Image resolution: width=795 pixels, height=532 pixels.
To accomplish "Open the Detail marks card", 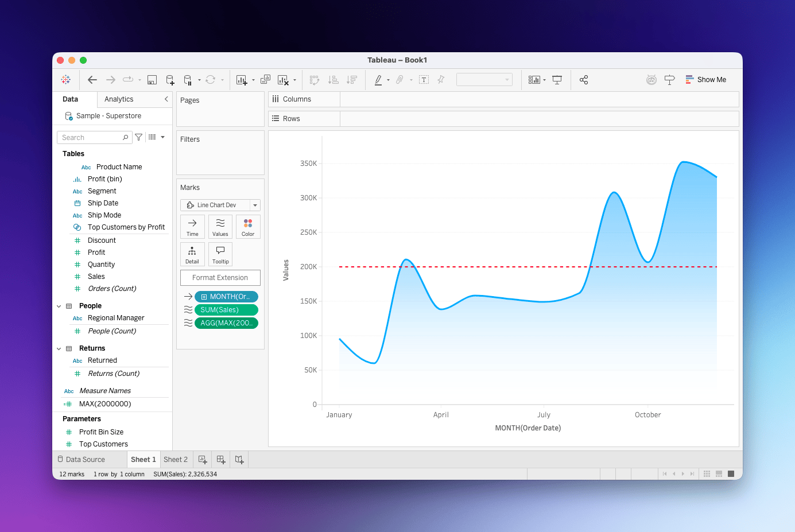I will [x=192, y=254].
